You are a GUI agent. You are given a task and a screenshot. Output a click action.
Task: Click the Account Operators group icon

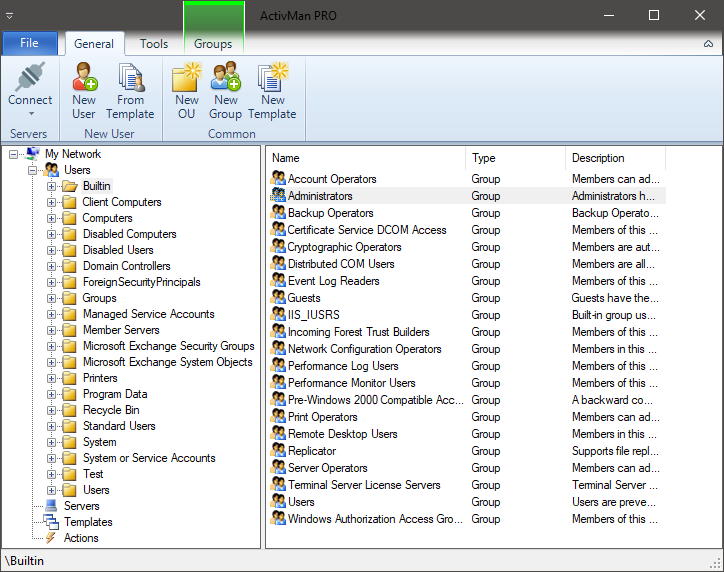click(278, 178)
